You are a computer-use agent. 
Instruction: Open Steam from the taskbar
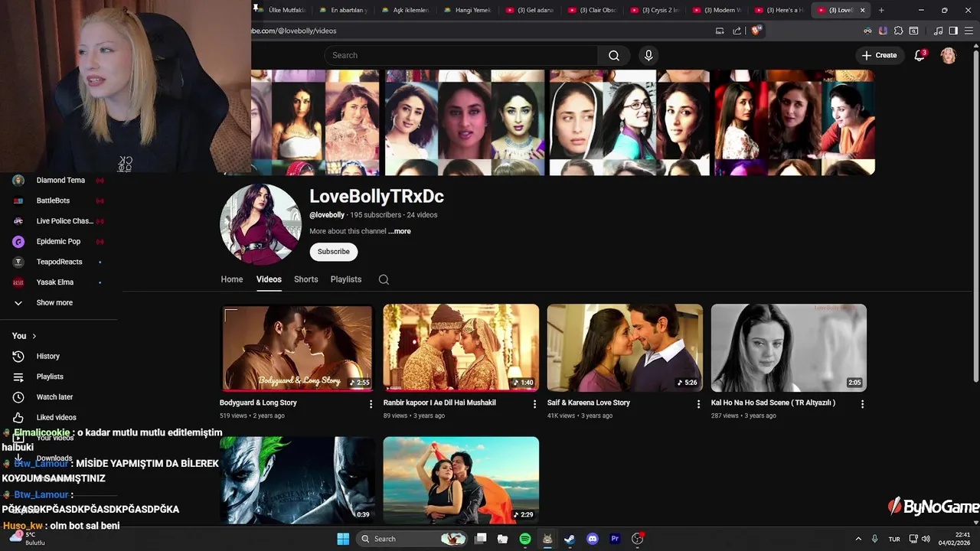point(570,539)
